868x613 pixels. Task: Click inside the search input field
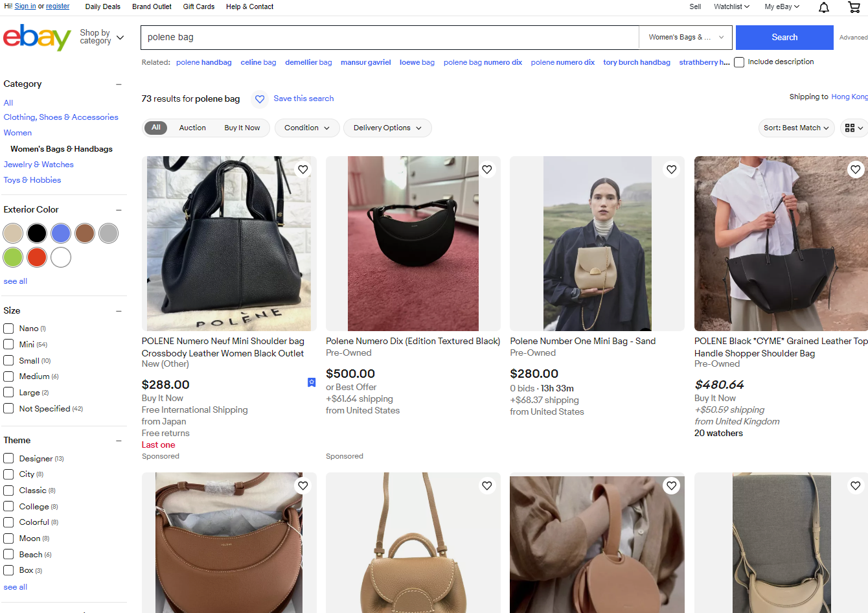click(389, 37)
